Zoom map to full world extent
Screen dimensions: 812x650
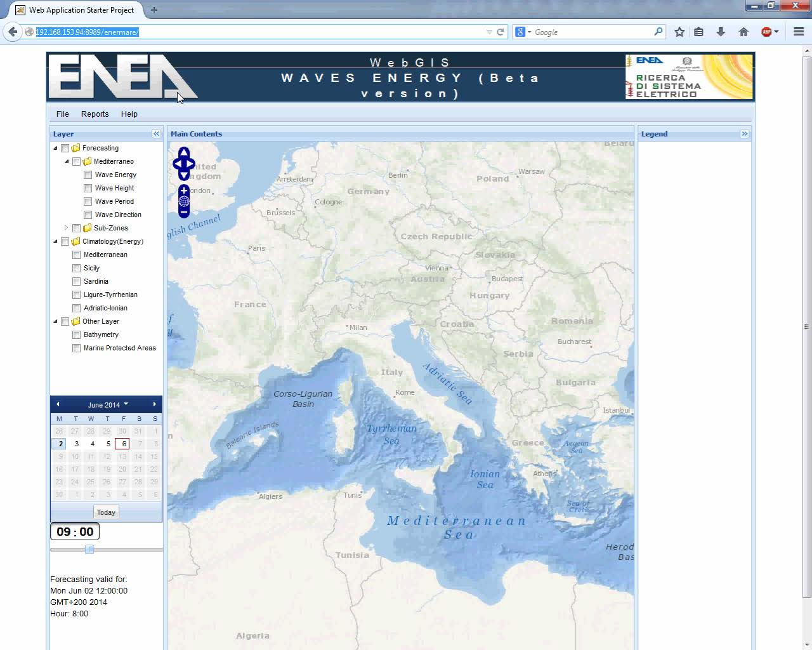184,201
